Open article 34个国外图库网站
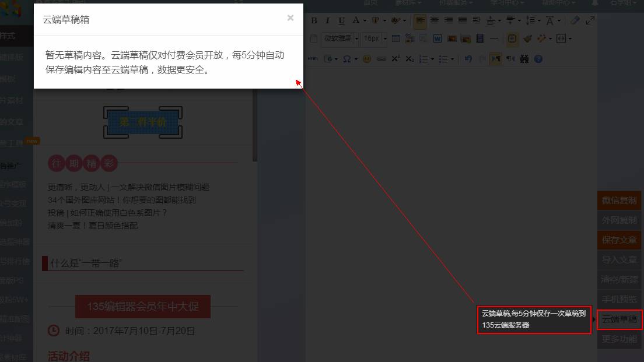Screen dimensions: 644x362 121,200
